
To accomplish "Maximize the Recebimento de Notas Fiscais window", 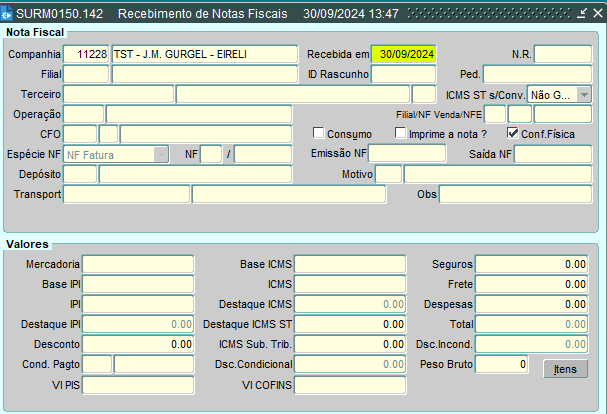I will [580, 15].
